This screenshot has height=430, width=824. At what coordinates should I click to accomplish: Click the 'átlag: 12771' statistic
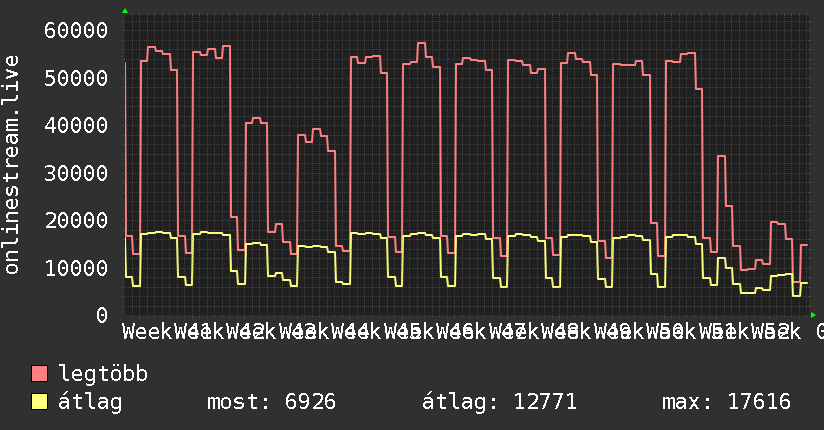499,402
